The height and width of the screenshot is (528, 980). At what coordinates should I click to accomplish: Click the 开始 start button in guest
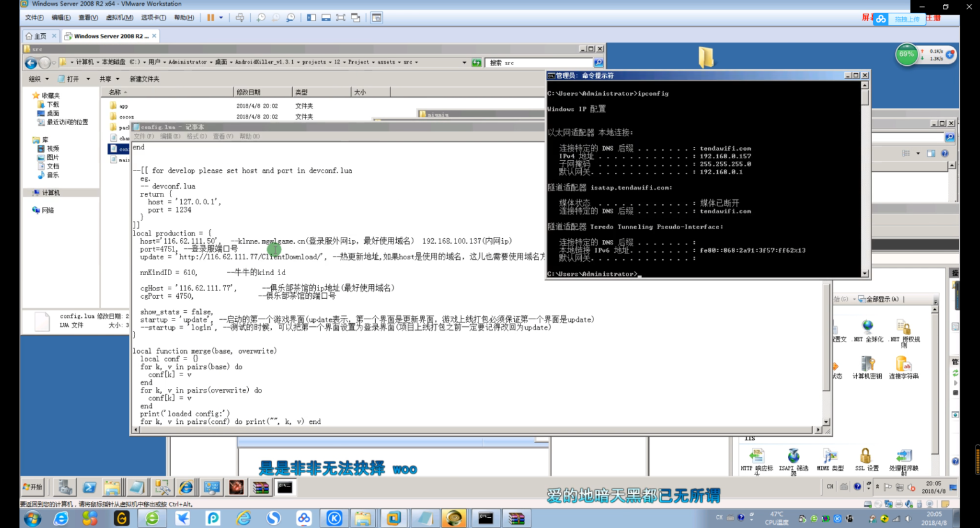33,487
